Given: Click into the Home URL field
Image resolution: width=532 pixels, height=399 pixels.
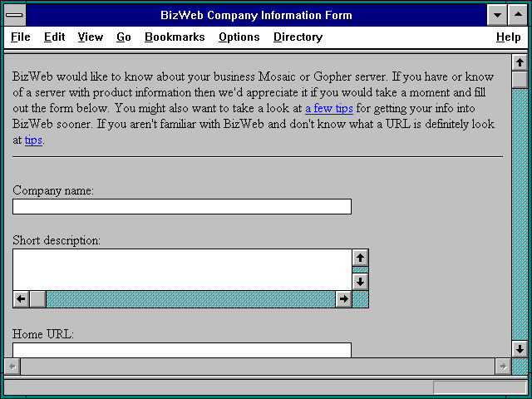Looking at the screenshot, I should tap(182, 350).
